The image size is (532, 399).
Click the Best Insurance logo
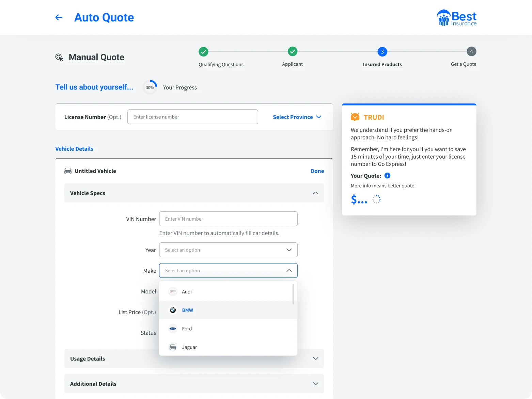[456, 18]
